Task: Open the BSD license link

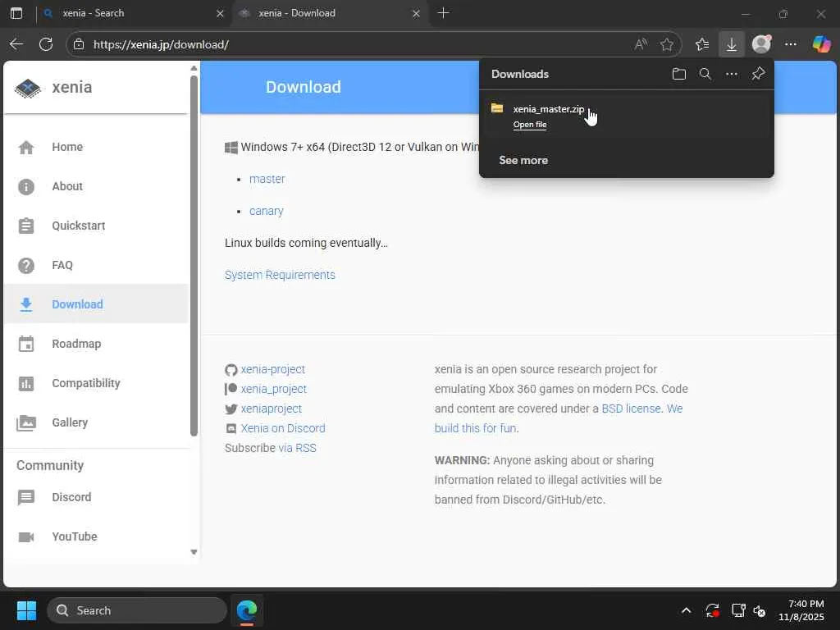Action: tap(631, 409)
